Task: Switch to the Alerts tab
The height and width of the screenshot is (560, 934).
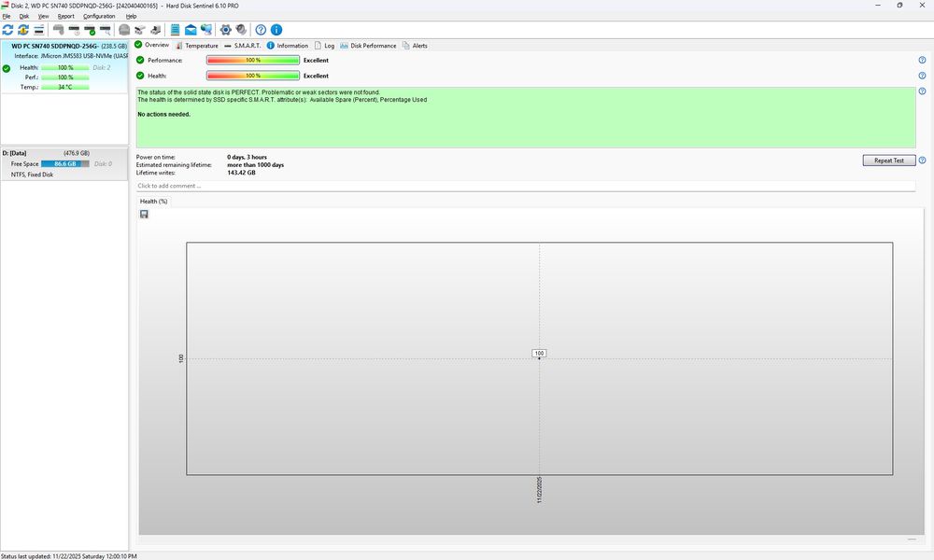Action: coord(416,45)
